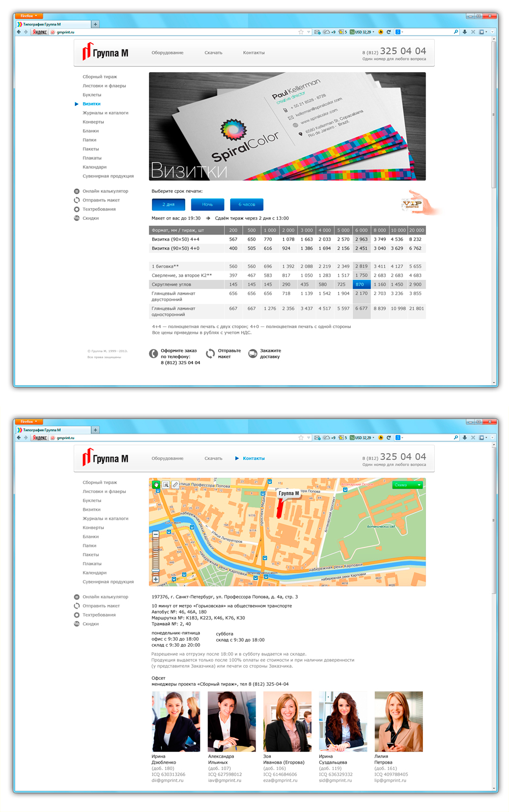Click the Скидки percent icon in the bottom window

point(77,624)
